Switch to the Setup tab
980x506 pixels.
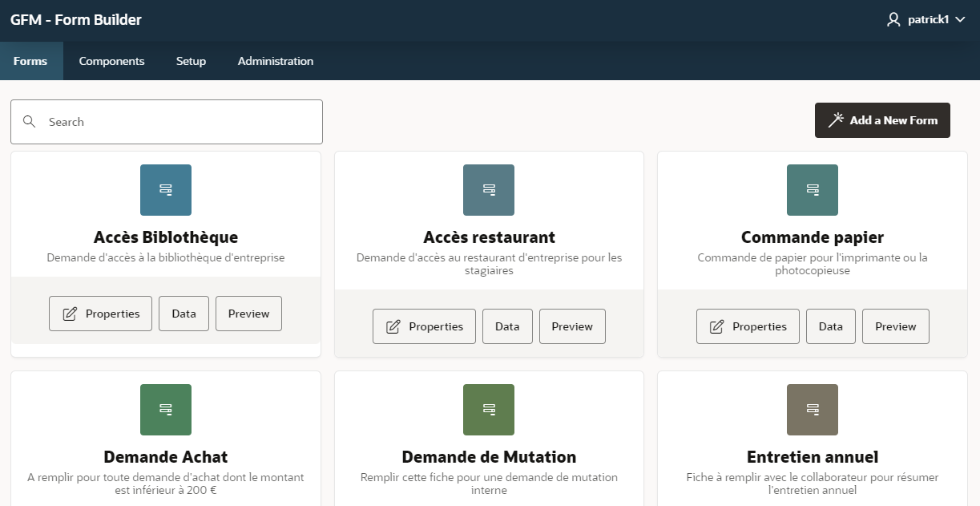pos(191,61)
